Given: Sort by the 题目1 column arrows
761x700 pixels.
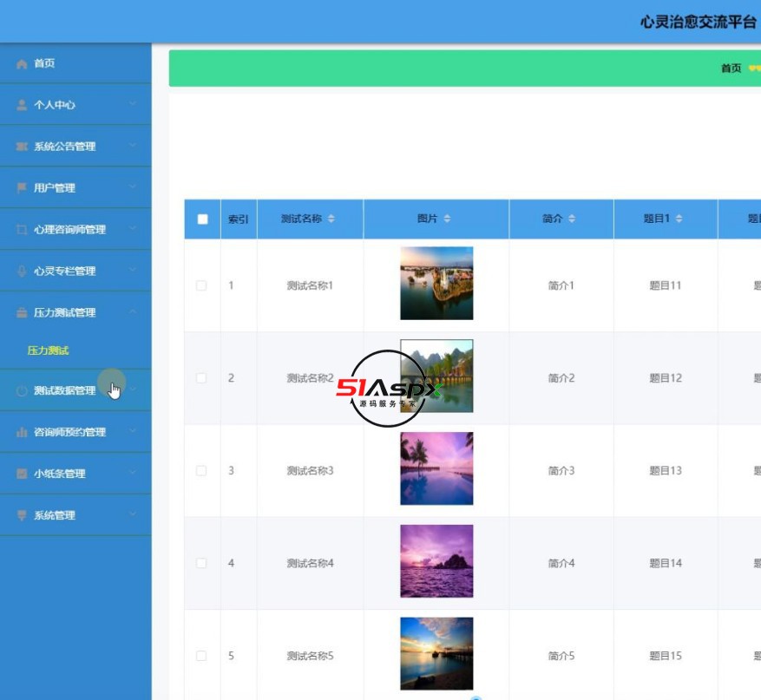Looking at the screenshot, I should click(679, 219).
